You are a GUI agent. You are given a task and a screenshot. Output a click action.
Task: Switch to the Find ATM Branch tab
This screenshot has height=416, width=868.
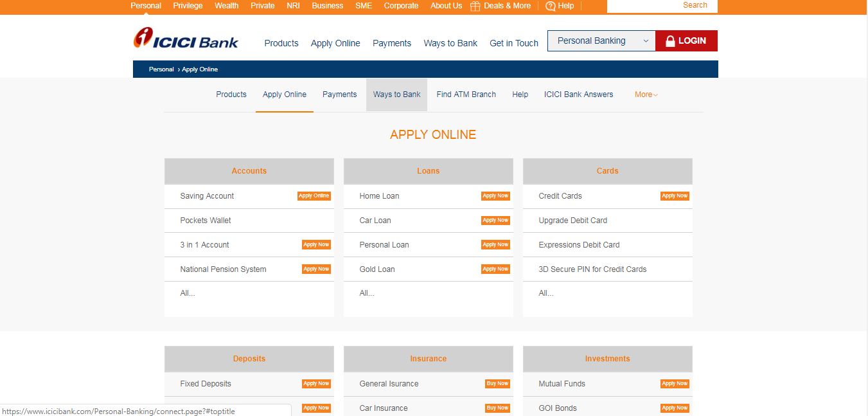click(466, 94)
